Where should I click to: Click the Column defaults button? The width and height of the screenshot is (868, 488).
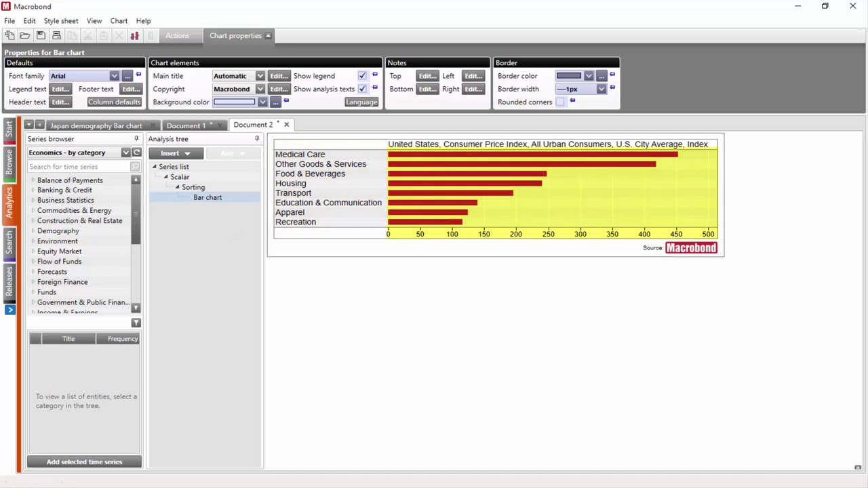pos(114,102)
